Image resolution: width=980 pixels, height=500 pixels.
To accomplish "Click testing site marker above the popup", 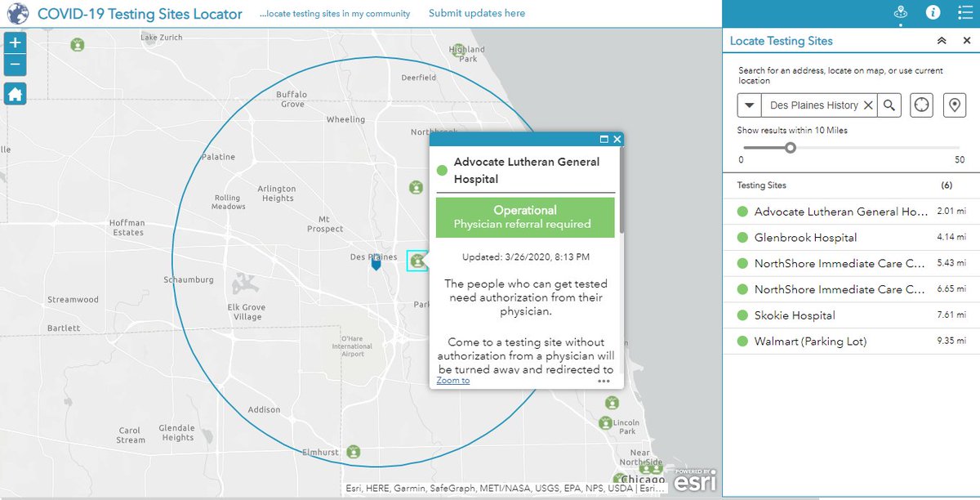I will pos(416,187).
